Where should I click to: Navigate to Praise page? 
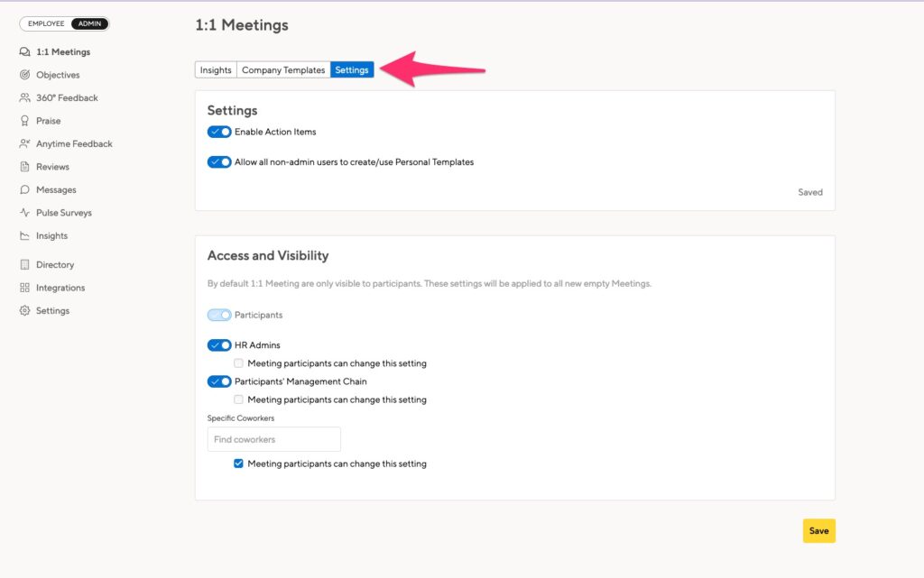(x=49, y=121)
